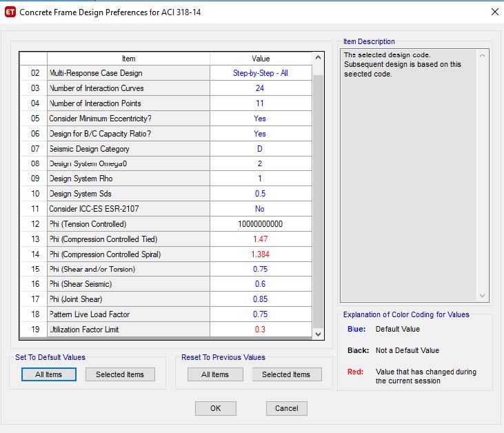Select the Phi (Shear Seismic) label
The width and height of the screenshot is (504, 433).
point(128,284)
